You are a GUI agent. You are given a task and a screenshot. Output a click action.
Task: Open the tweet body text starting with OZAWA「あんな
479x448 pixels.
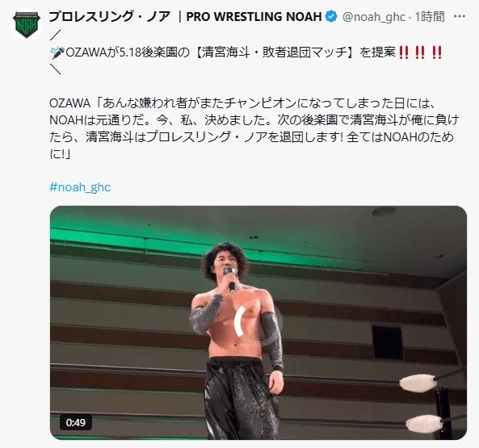(x=254, y=128)
